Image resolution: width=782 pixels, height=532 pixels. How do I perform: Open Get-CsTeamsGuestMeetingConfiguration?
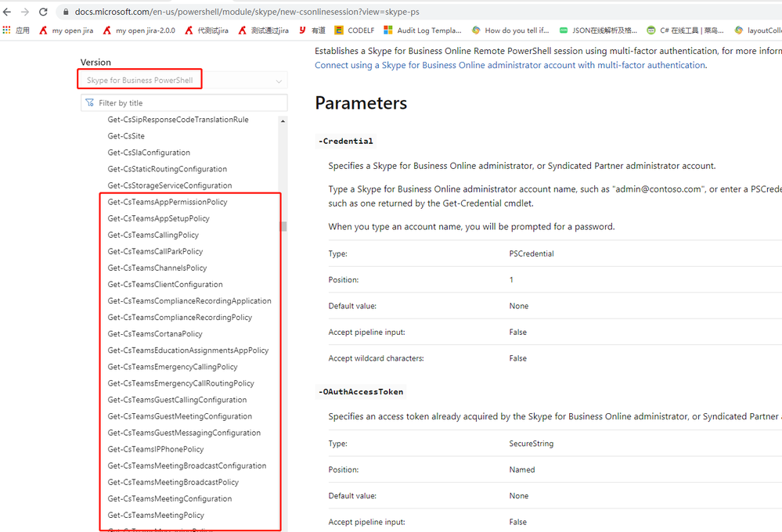tap(180, 416)
